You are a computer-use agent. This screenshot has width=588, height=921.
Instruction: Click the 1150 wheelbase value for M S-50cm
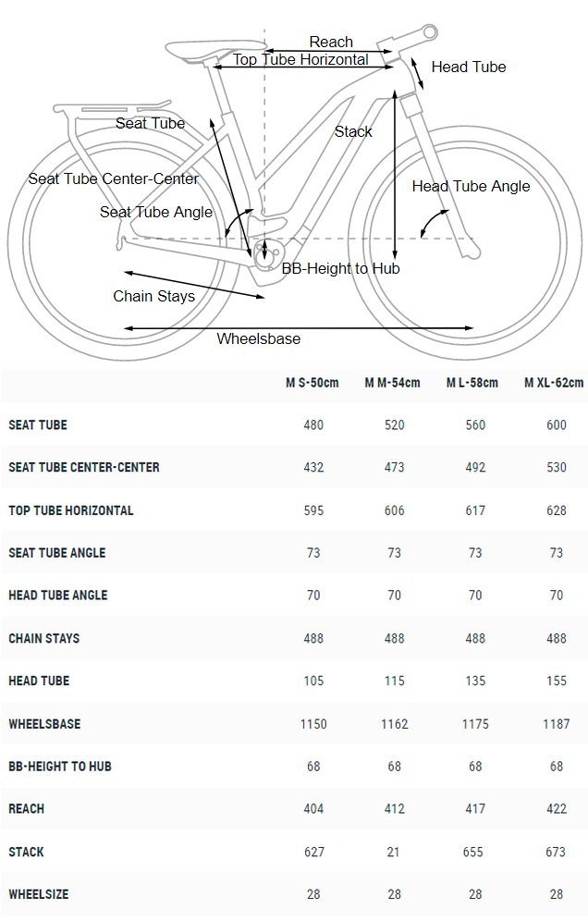click(313, 724)
